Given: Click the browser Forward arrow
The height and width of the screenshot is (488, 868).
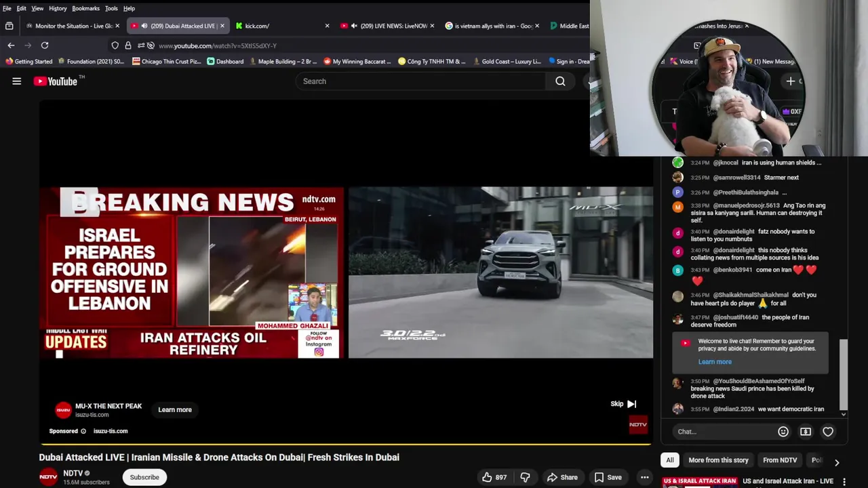Looking at the screenshot, I should pos(28,45).
